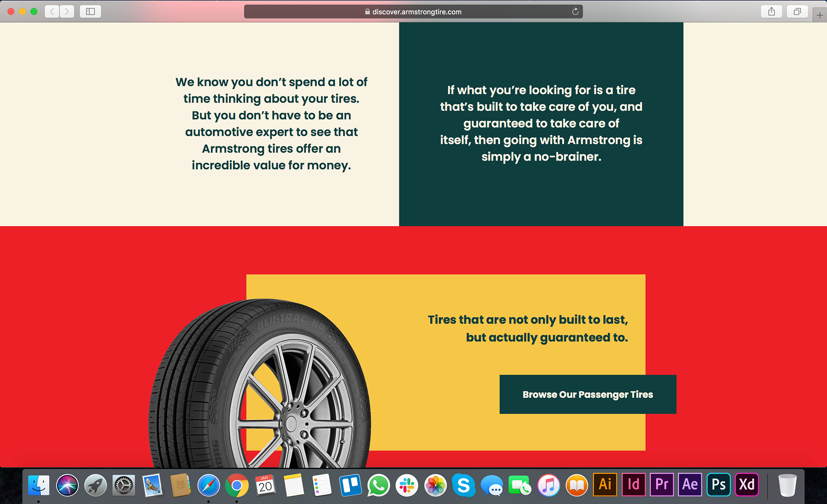The image size is (827, 504).
Task: Open Adobe Premiere Pro from the Dock
Action: point(662,485)
